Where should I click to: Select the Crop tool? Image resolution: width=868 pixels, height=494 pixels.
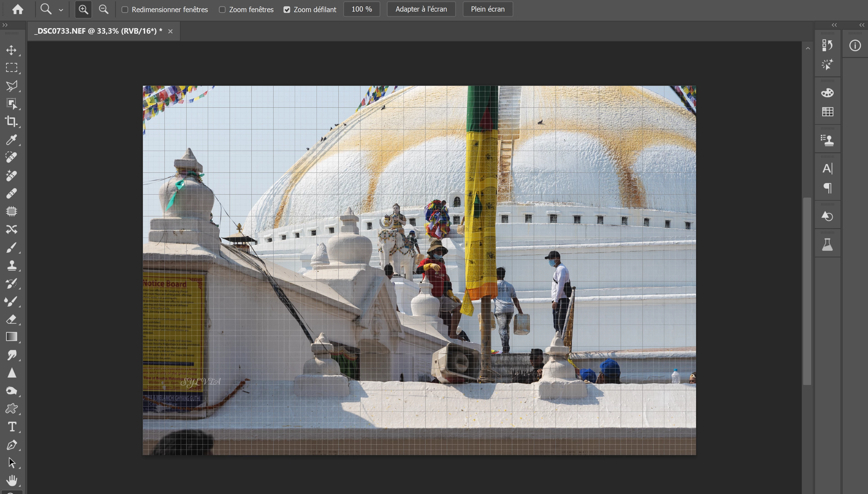11,121
